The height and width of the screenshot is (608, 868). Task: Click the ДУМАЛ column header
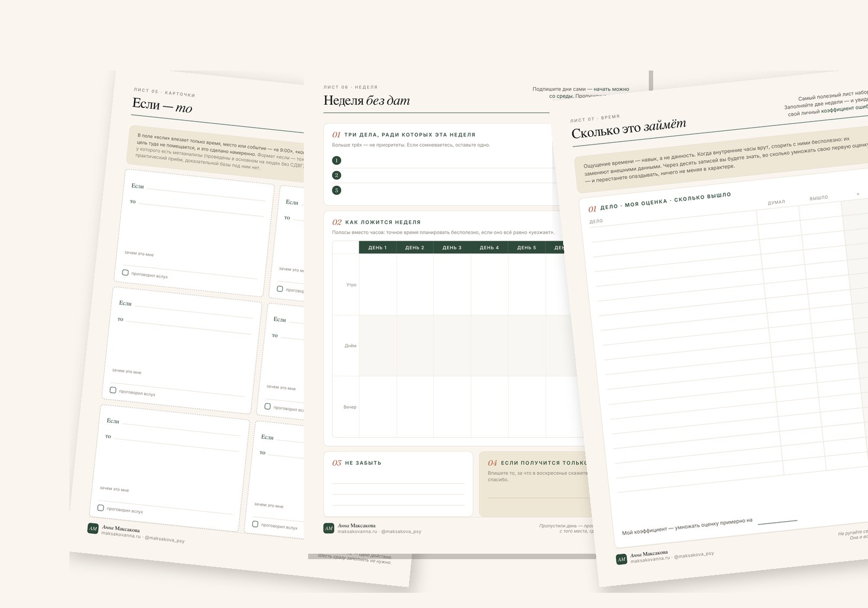776,202
